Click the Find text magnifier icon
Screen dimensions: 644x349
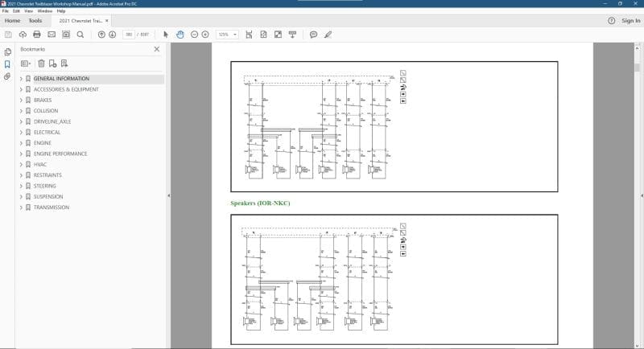[80, 35]
